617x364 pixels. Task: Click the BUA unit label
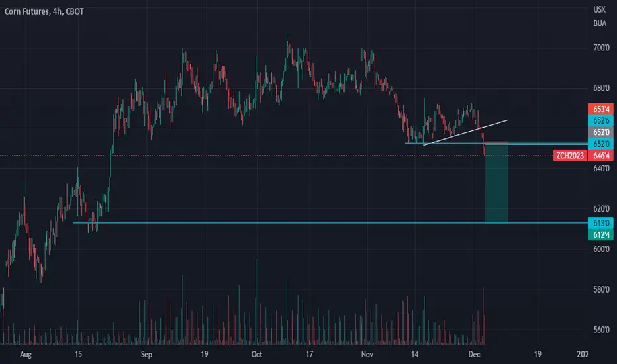click(x=600, y=23)
